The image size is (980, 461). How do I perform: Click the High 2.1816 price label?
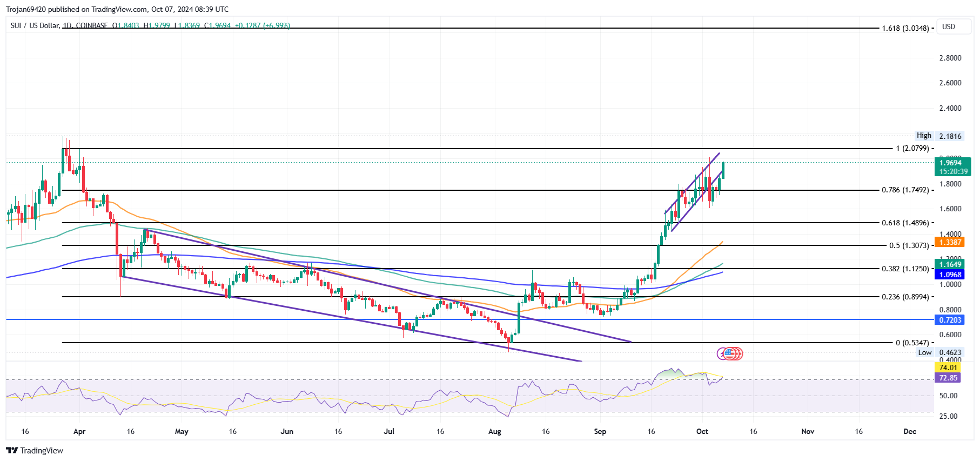click(x=939, y=136)
